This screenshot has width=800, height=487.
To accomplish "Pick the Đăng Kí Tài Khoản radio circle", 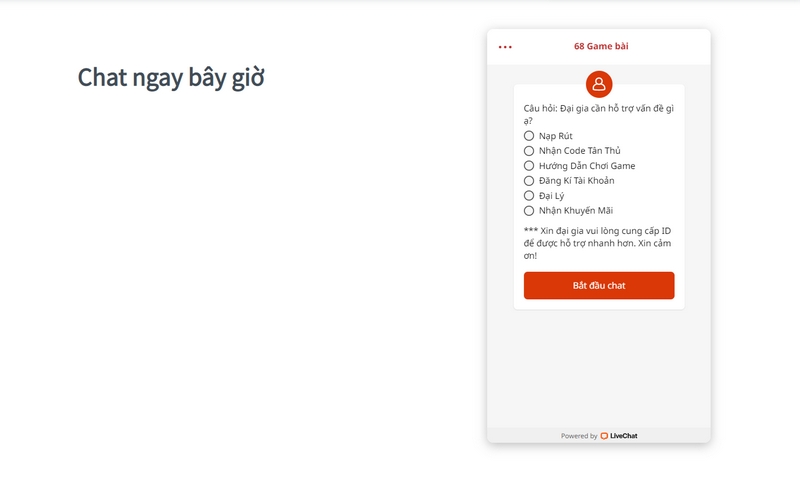I will 529,181.
